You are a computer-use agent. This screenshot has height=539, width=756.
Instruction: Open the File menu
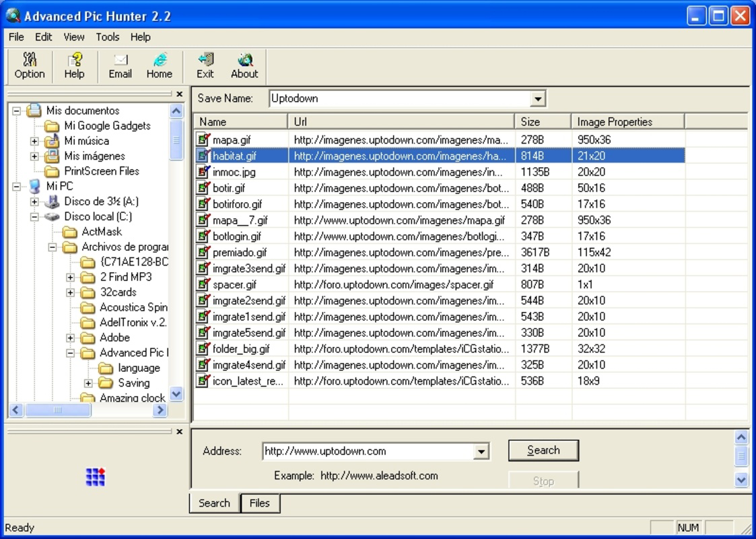coord(16,36)
